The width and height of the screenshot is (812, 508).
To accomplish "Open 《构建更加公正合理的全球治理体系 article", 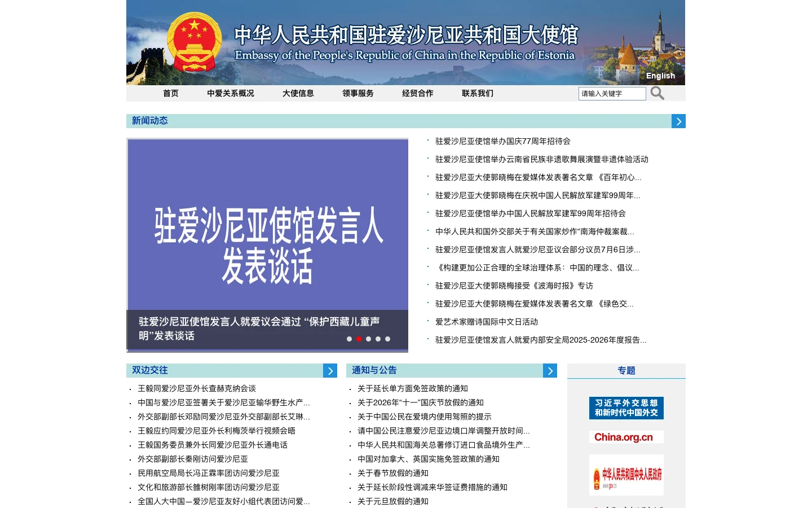I will point(537,268).
